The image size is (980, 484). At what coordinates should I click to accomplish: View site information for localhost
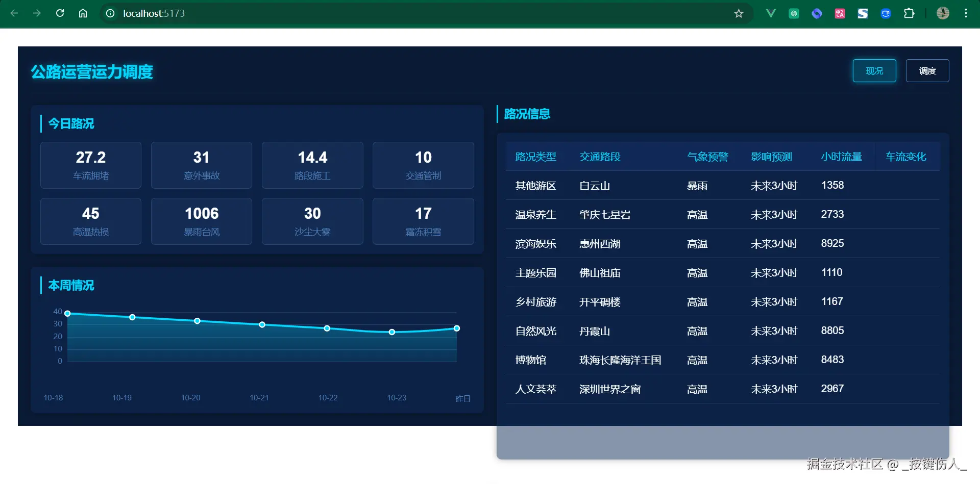coord(110,13)
